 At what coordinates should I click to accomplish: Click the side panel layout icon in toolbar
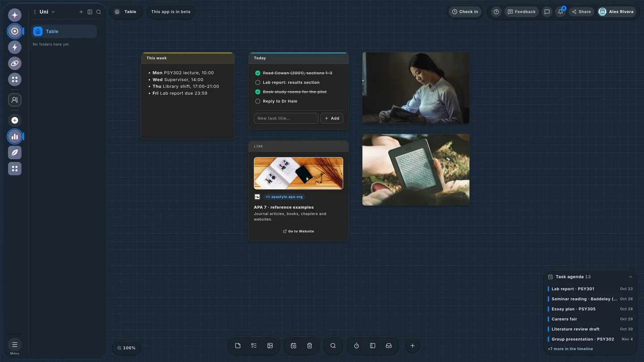373,346
